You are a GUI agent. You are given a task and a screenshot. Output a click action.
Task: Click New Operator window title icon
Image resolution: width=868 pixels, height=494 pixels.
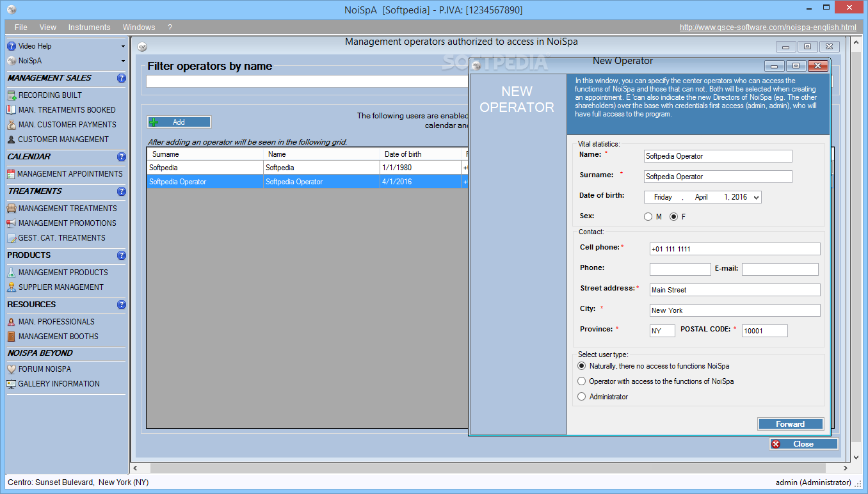pyautogui.click(x=476, y=66)
